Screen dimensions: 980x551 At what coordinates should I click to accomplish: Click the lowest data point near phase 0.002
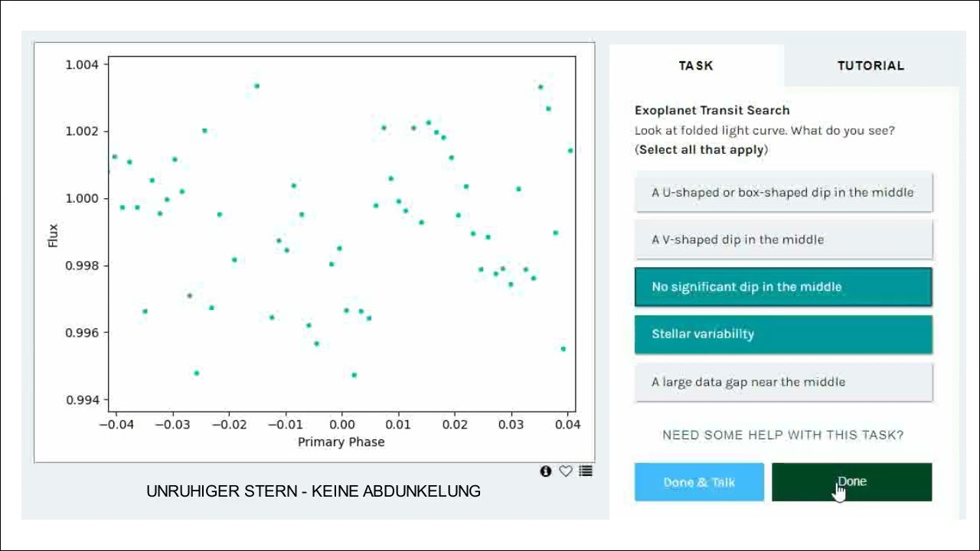354,375
